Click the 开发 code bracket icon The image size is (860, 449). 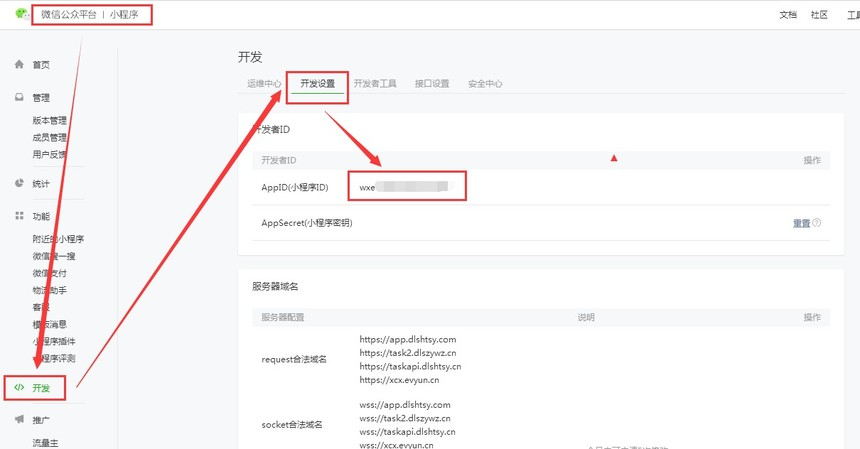[x=19, y=387]
